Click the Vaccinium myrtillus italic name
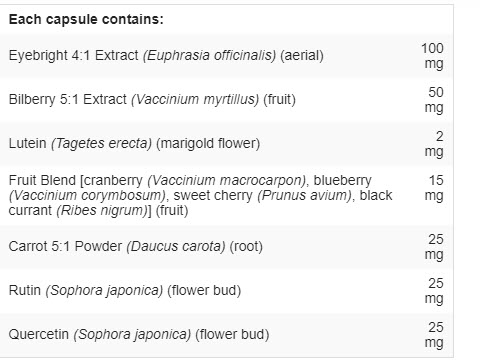This screenshot has height=361, width=480. point(195,99)
